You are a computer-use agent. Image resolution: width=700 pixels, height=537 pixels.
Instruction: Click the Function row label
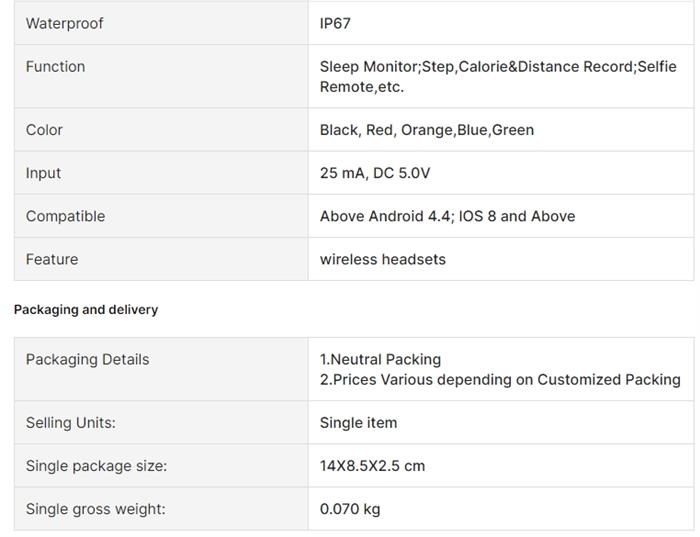pos(55,67)
